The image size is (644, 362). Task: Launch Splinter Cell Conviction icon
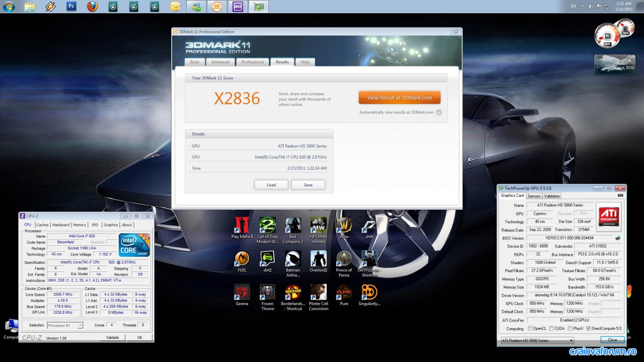click(318, 297)
